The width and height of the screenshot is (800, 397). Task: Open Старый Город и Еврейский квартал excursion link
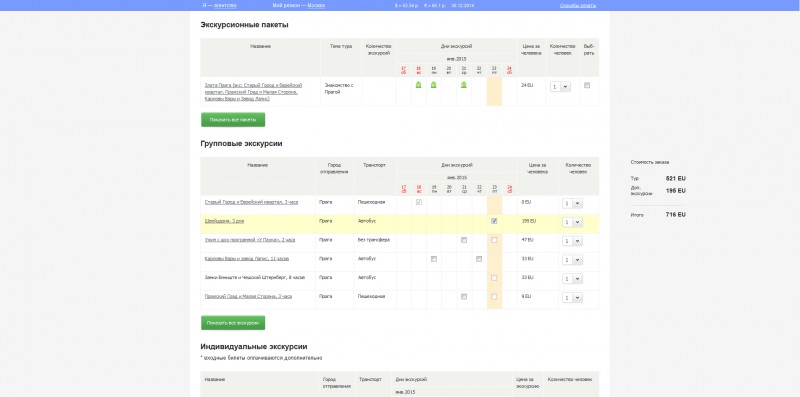251,202
